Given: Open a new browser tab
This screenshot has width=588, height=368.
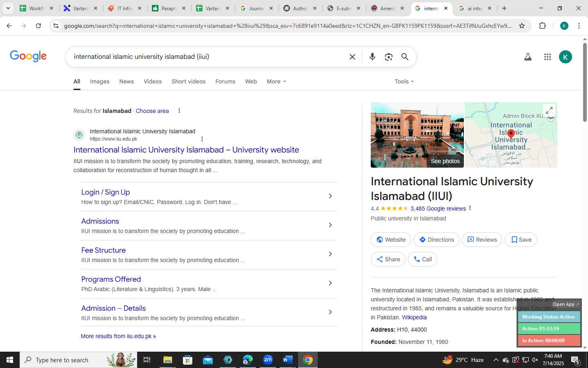Looking at the screenshot, I should pos(504,8).
